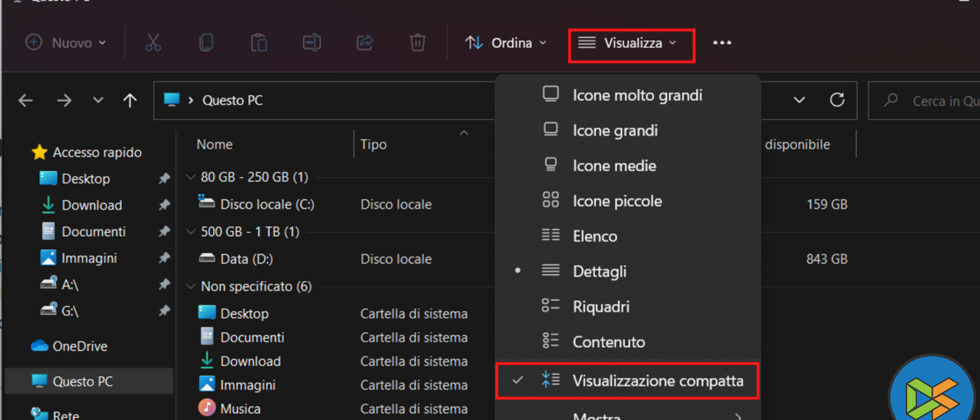Screen dimensions: 980x420
Task: Click the Delete trash icon
Action: pyautogui.click(x=418, y=43)
